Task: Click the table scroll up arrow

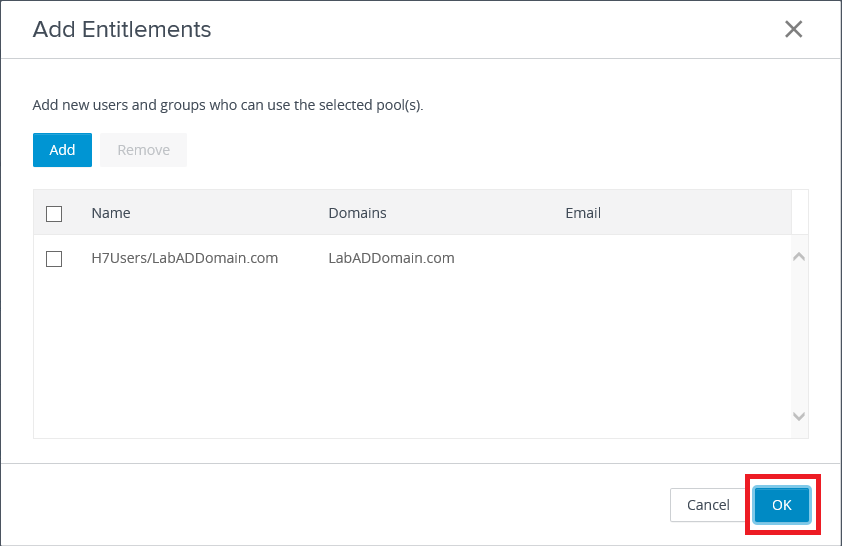Action: pyautogui.click(x=798, y=257)
